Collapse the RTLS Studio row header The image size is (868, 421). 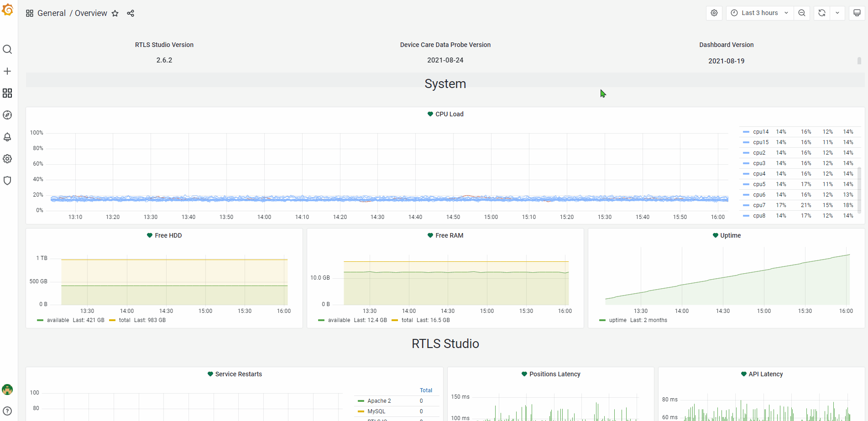point(445,344)
